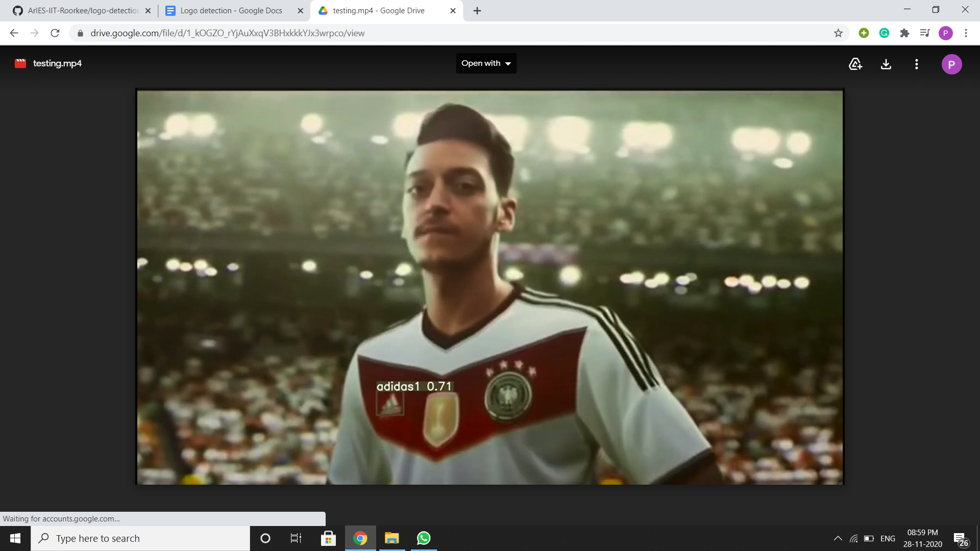The image size is (980, 551).
Task: Show hidden system tray icons
Action: (838, 538)
